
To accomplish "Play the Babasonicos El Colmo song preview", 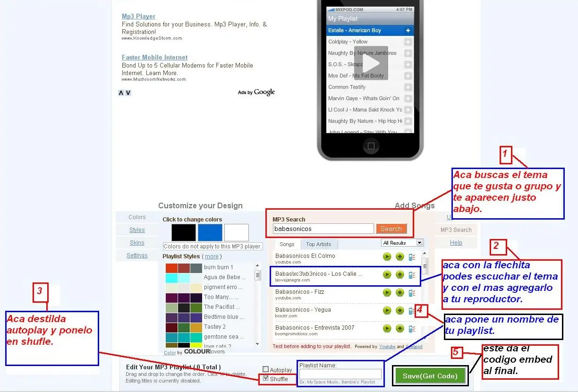I will (387, 257).
